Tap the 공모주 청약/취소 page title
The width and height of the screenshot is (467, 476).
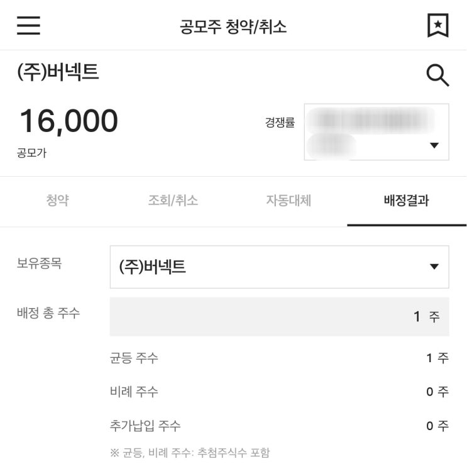click(233, 26)
